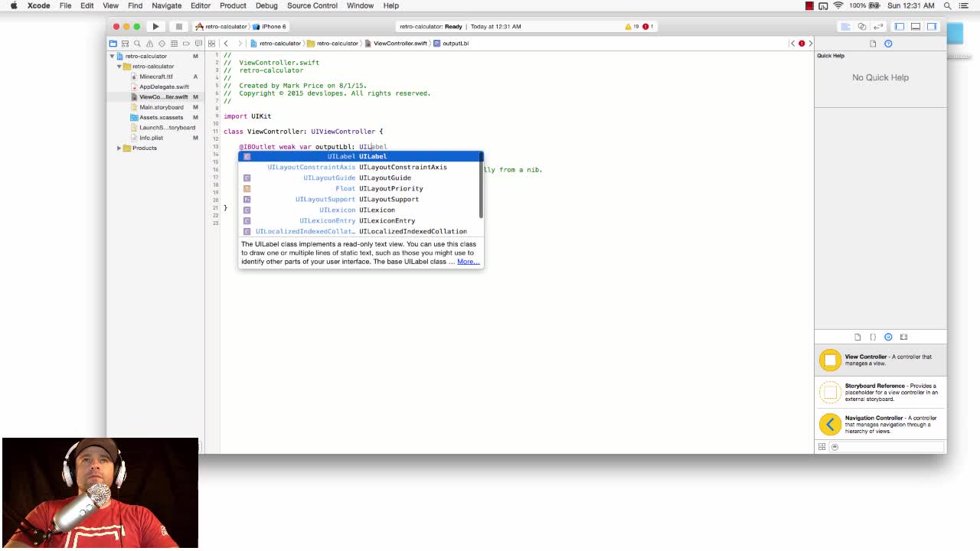
Task: Show the File inspector
Action: coord(873,43)
